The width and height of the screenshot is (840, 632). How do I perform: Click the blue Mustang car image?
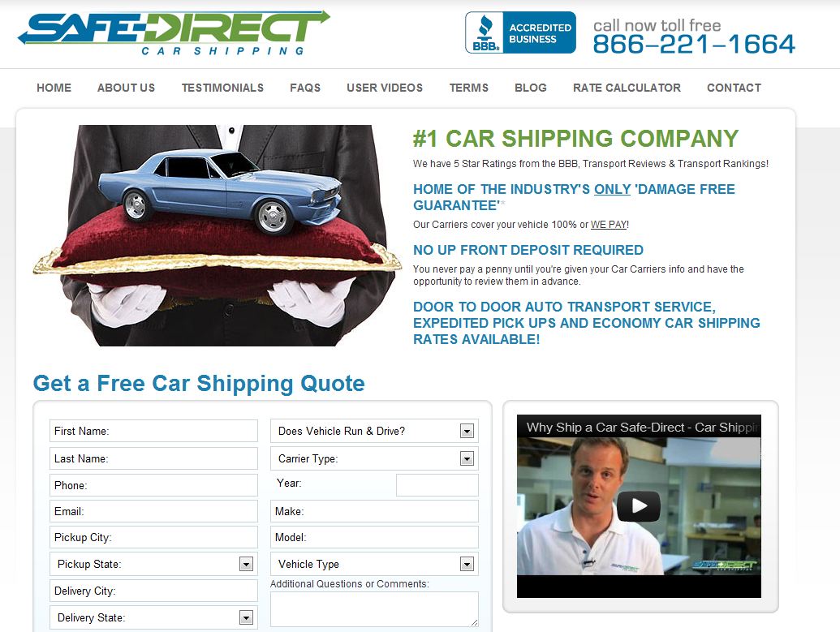(220, 190)
